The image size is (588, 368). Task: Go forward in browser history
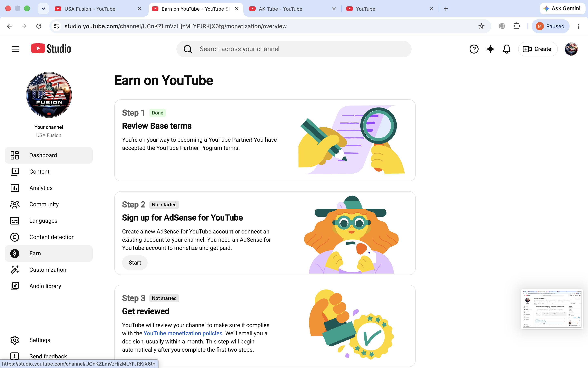tap(24, 26)
